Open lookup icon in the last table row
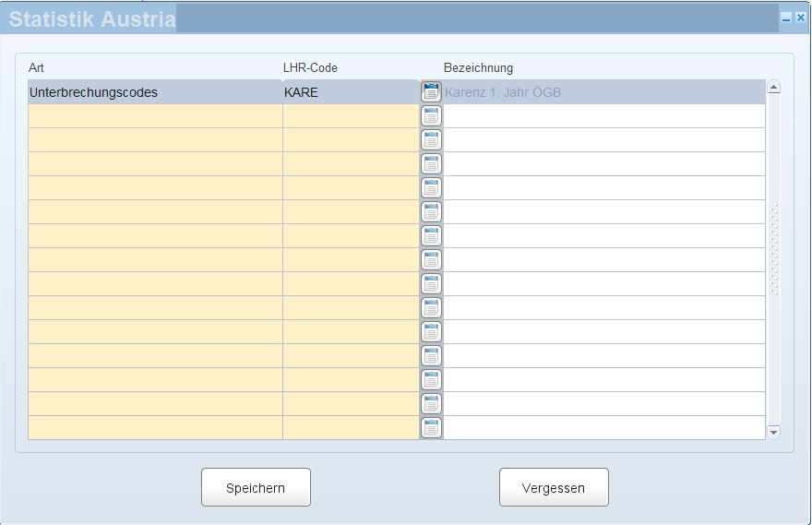Viewport: 812px width, 525px height. (431, 428)
